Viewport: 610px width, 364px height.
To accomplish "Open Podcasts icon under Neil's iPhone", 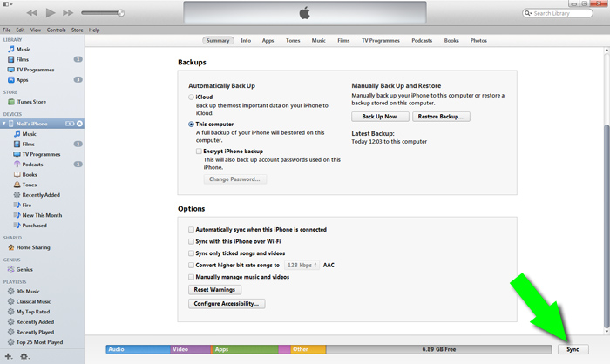I will tap(17, 164).
